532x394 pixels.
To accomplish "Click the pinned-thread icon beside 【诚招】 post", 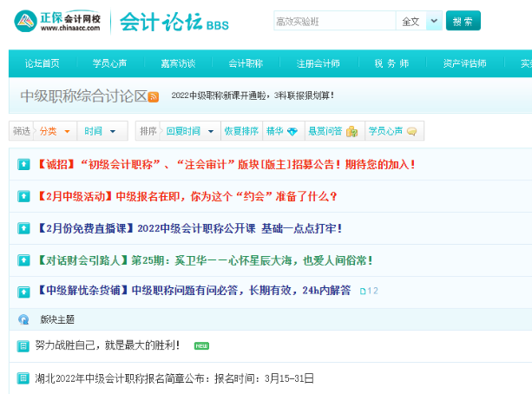I will click(x=23, y=164).
